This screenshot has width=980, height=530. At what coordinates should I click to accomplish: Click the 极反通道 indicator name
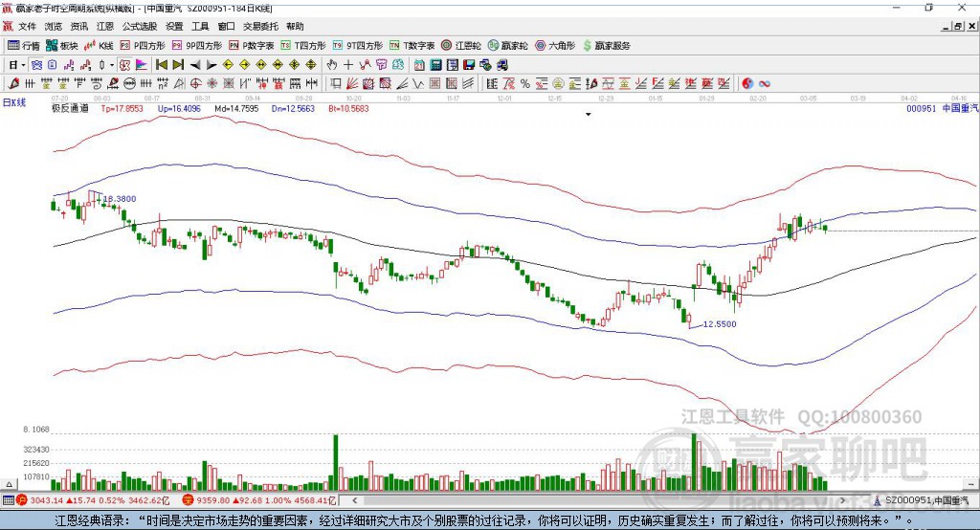70,108
